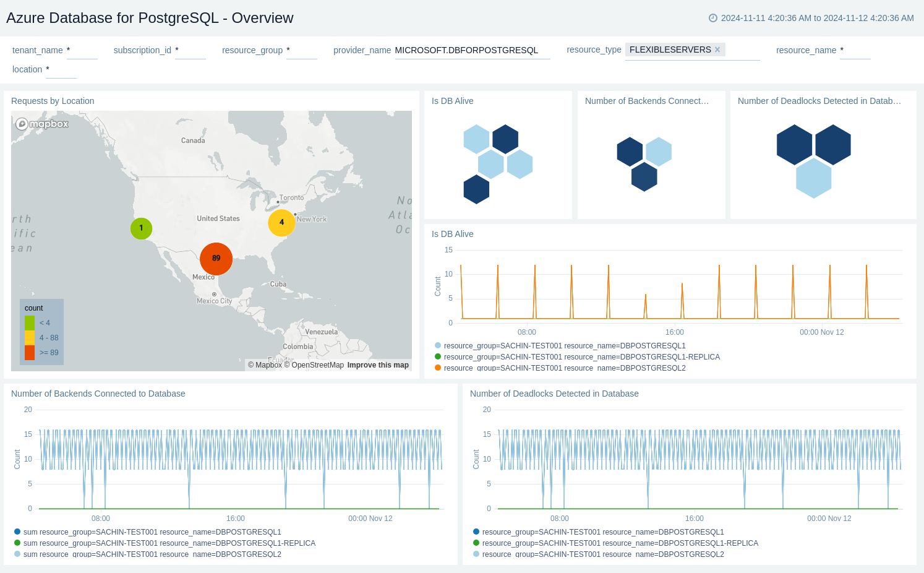Click the top-left light hexagon in Is DB Alive
The width and height of the screenshot is (924, 573).
tap(476, 139)
